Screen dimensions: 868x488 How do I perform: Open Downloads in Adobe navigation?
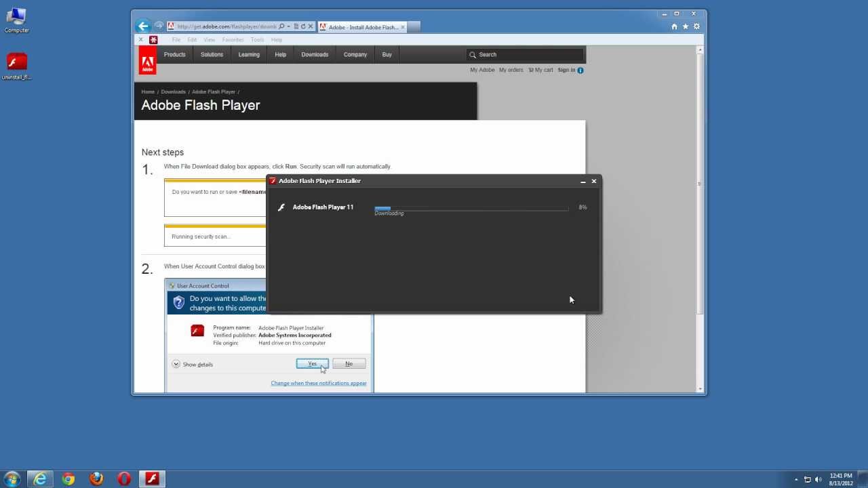click(x=315, y=55)
